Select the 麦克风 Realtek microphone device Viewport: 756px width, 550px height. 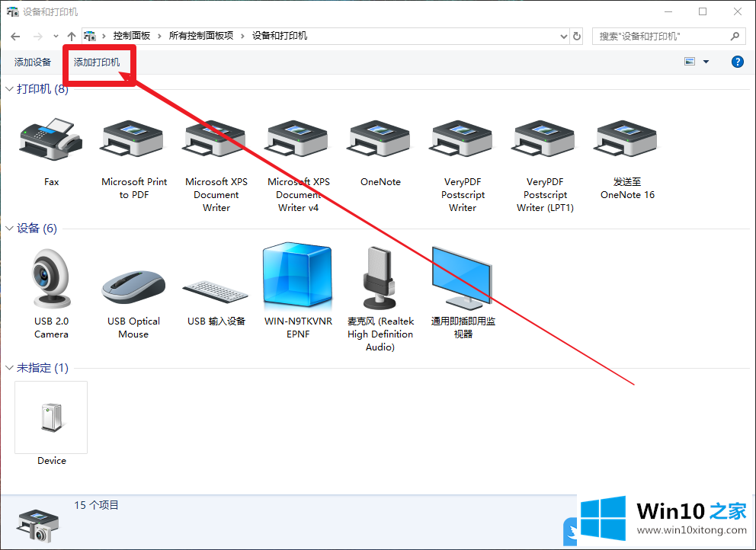click(380, 278)
